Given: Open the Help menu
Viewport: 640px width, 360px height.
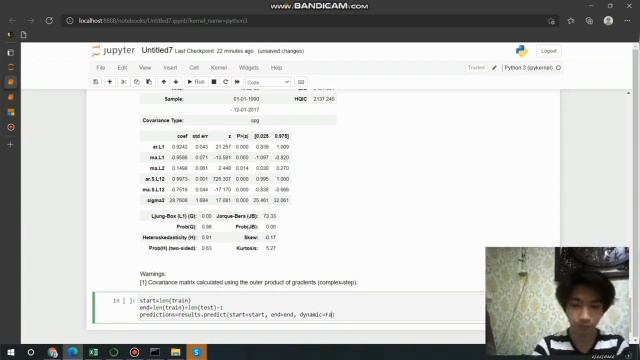Looking at the screenshot, I should [x=276, y=68].
